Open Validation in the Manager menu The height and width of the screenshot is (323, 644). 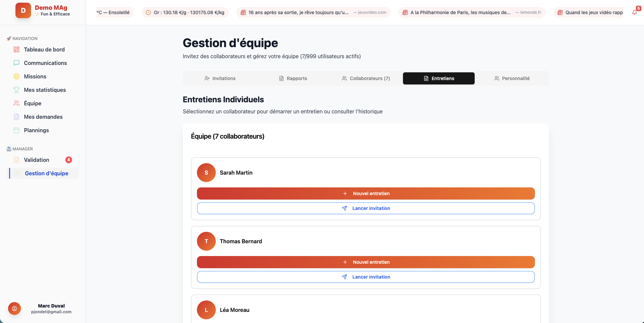[x=37, y=160]
